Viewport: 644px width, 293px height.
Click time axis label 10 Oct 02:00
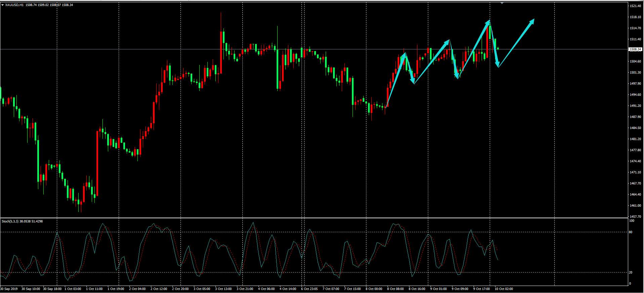pyautogui.click(x=504, y=289)
